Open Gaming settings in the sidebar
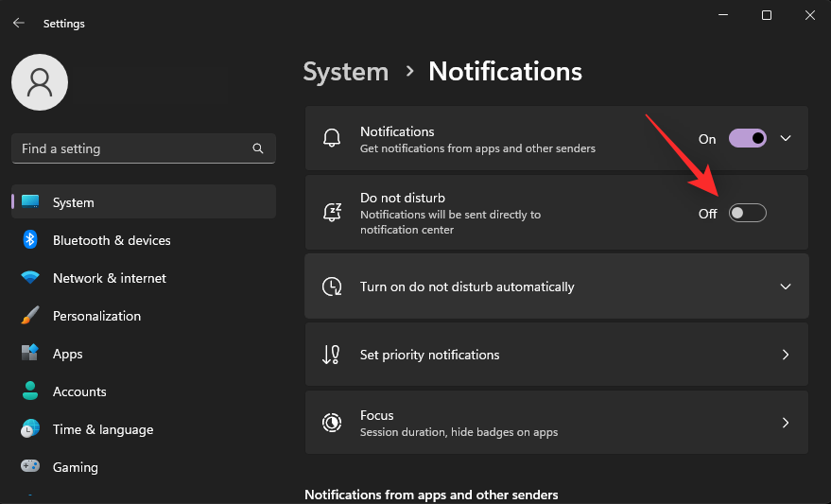This screenshot has width=831, height=504. (75, 467)
